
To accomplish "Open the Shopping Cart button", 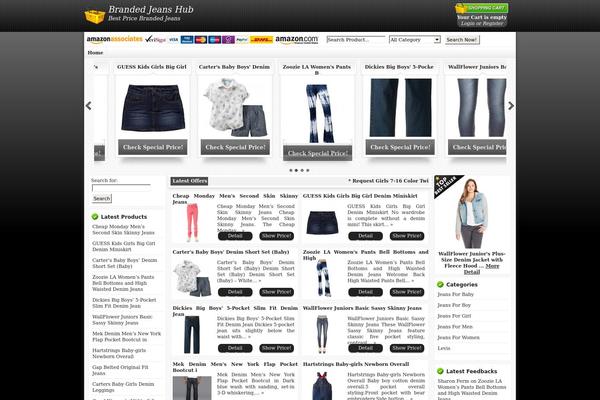I will tap(482, 8).
